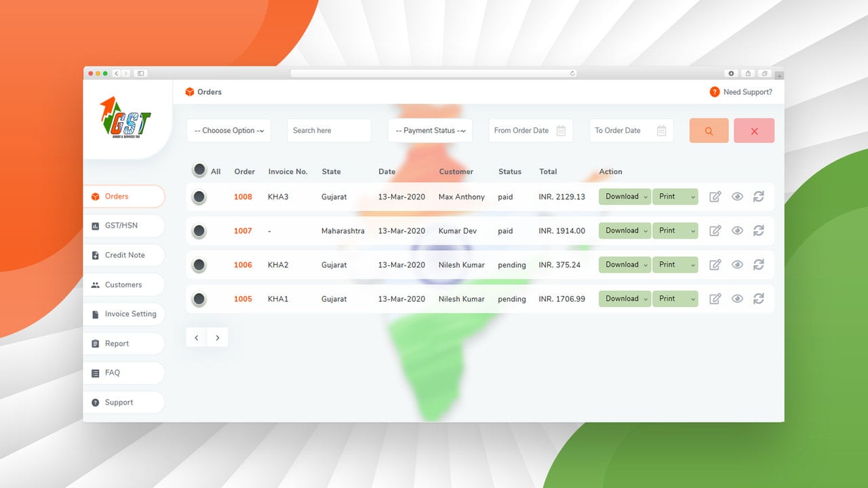Expand the Choose Option dropdown
The image size is (868, 488).
pos(229,131)
